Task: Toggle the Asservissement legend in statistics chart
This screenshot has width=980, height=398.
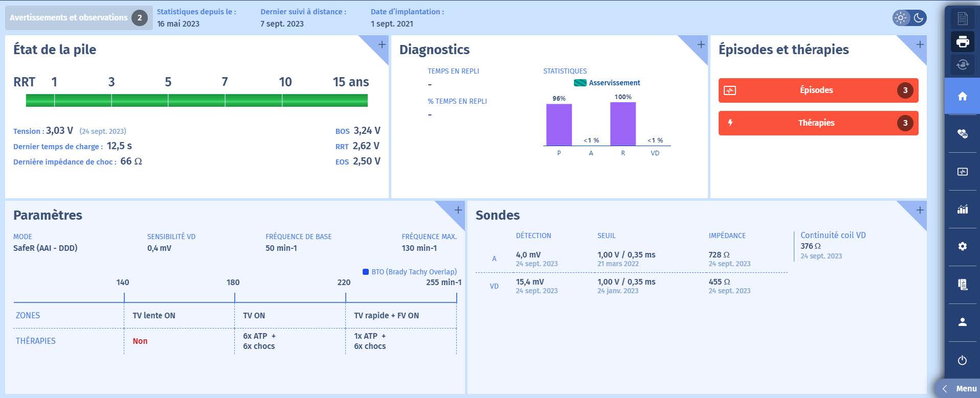Action: [607, 83]
